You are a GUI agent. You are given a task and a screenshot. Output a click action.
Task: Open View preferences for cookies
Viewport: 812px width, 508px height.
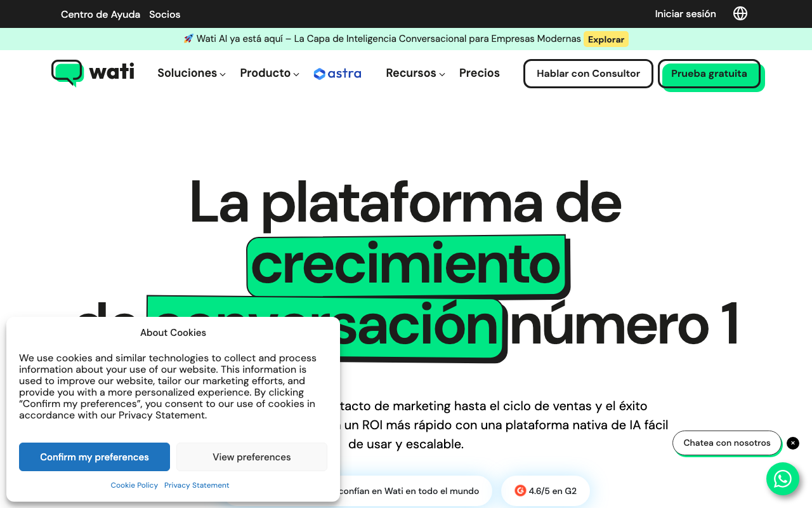pos(252,457)
